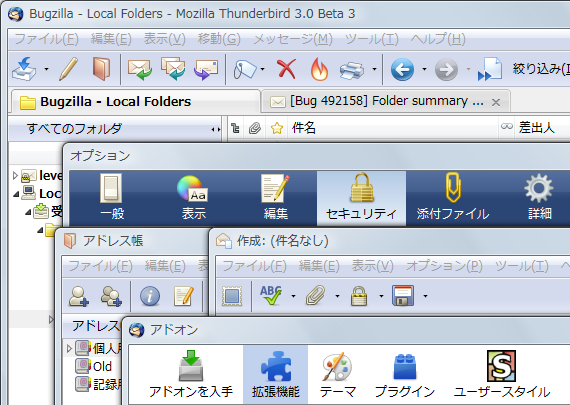
Task: Select 添付ファイル pane in Options dialog
Action: coord(453,198)
